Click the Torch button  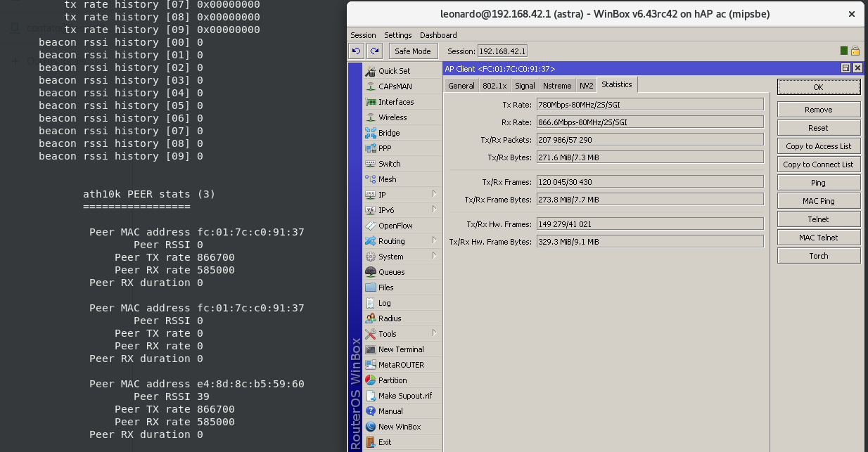point(819,256)
